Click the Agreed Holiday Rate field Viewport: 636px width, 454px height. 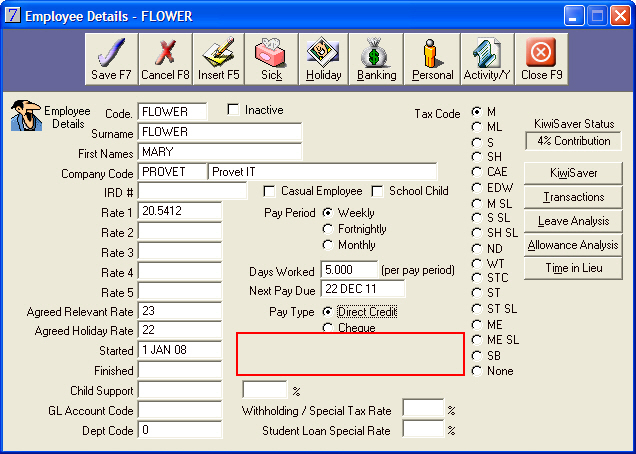pyautogui.click(x=180, y=329)
